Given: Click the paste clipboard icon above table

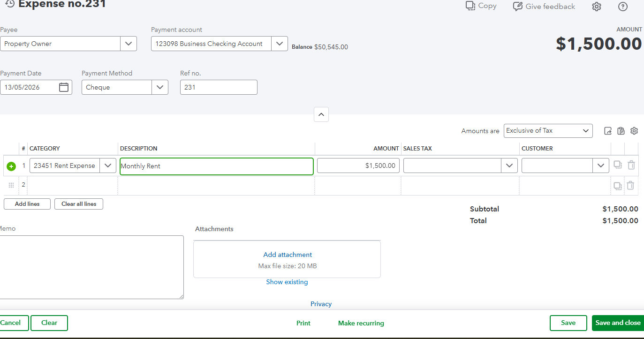Looking at the screenshot, I should 621,131.
